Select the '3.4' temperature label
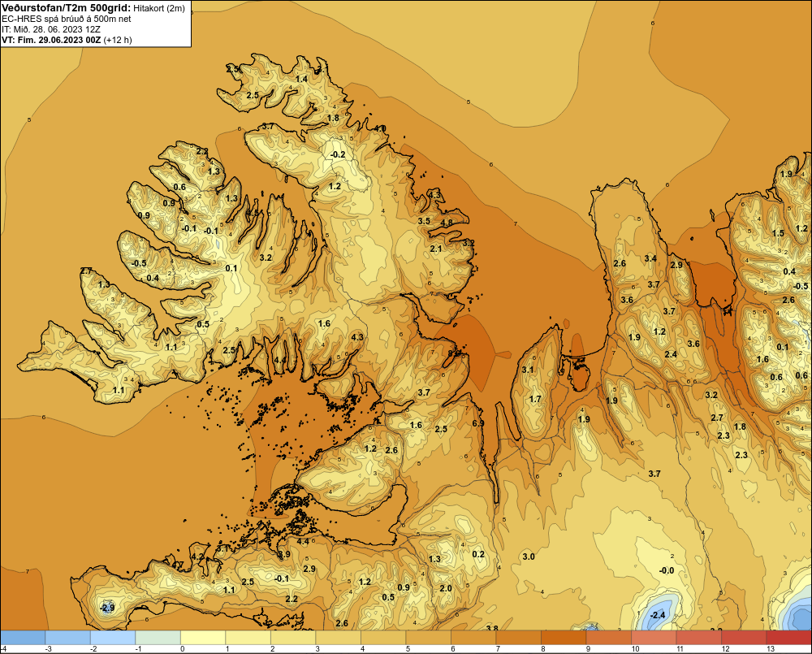Screen dimensions: 812x654 (x=650, y=258)
